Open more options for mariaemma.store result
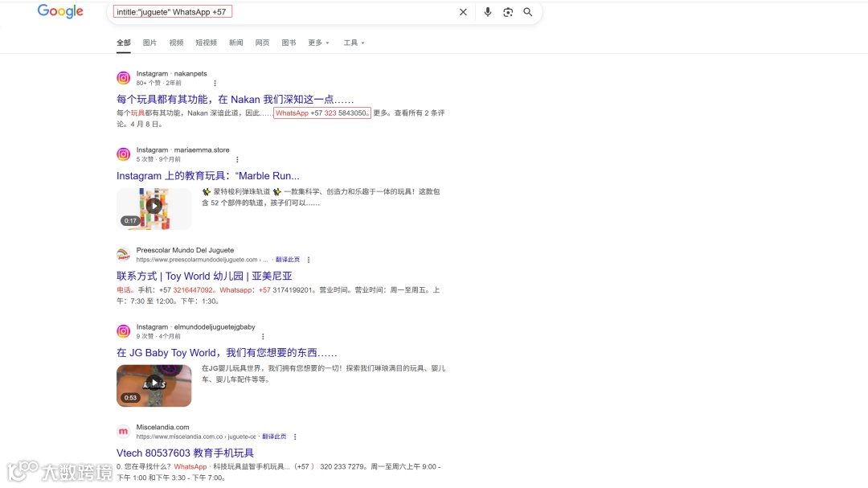Screen dimensions: 868x488 [x=237, y=159]
